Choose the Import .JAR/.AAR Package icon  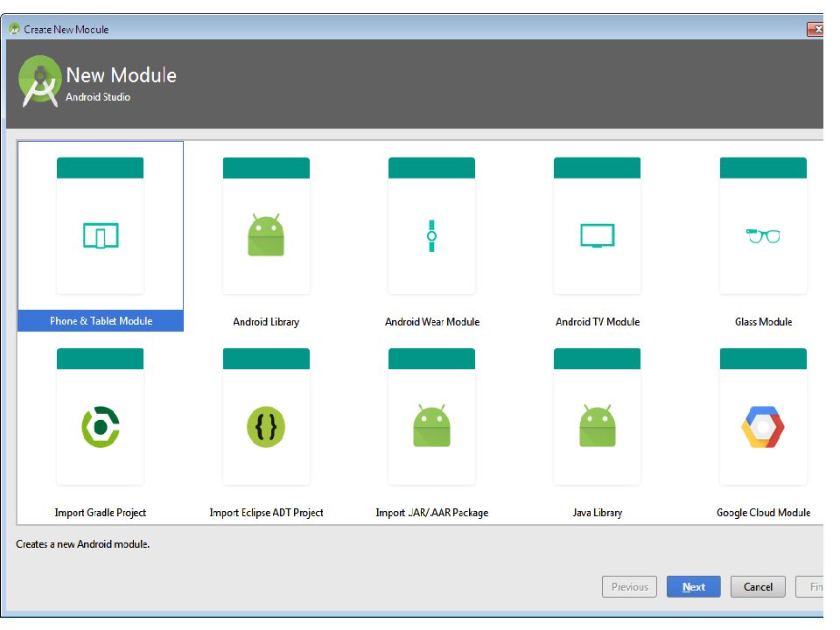point(431,426)
